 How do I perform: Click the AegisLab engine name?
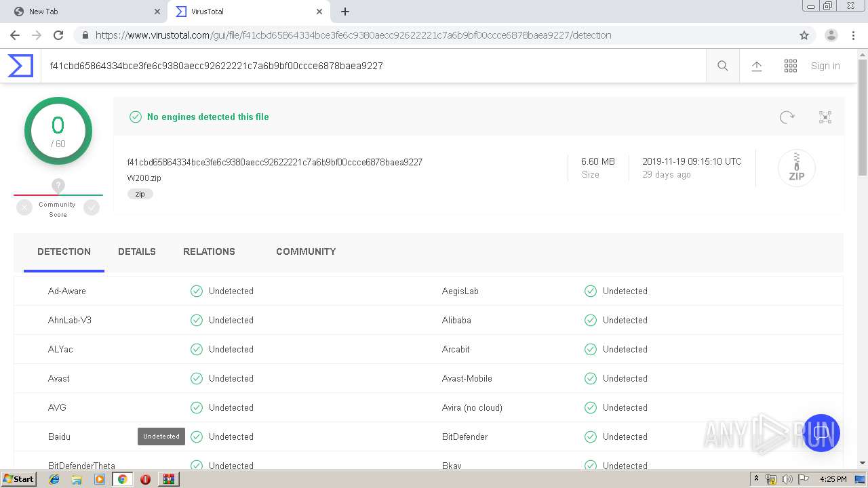(460, 291)
